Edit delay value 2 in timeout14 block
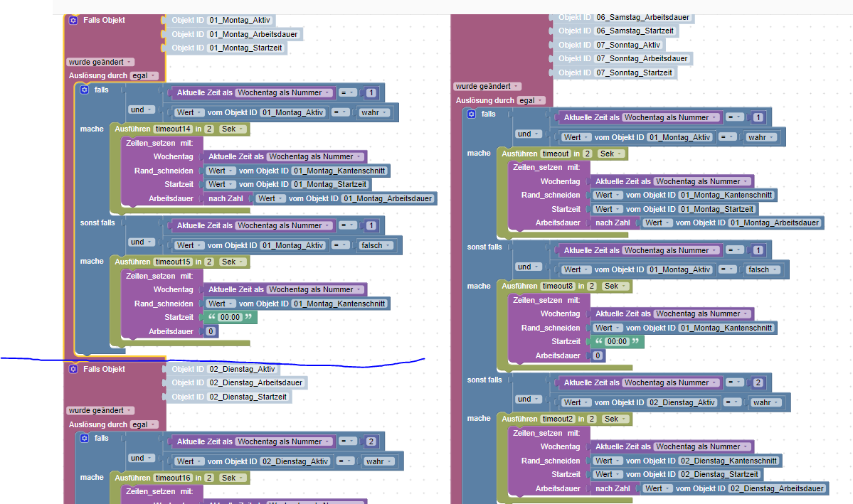 point(209,129)
